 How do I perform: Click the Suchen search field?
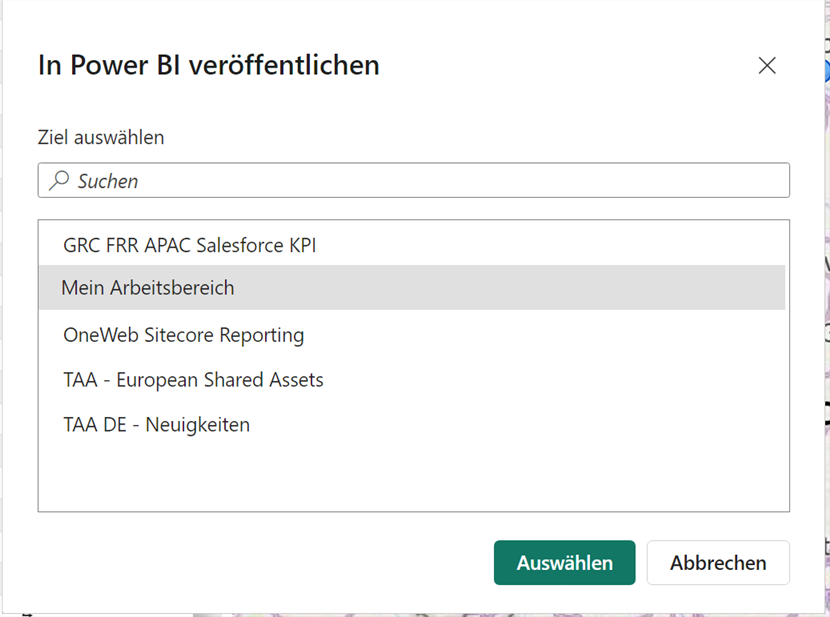(413, 180)
